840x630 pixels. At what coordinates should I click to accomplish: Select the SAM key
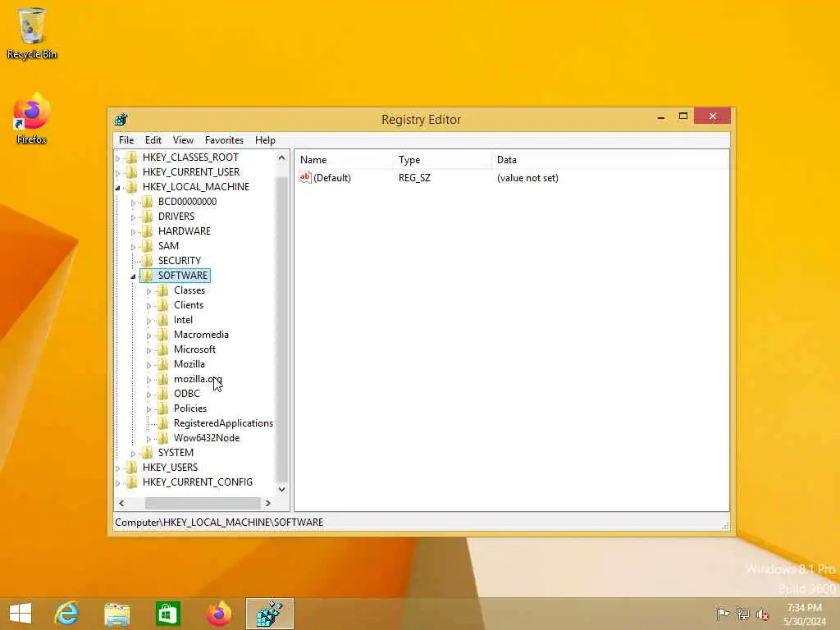pos(168,246)
